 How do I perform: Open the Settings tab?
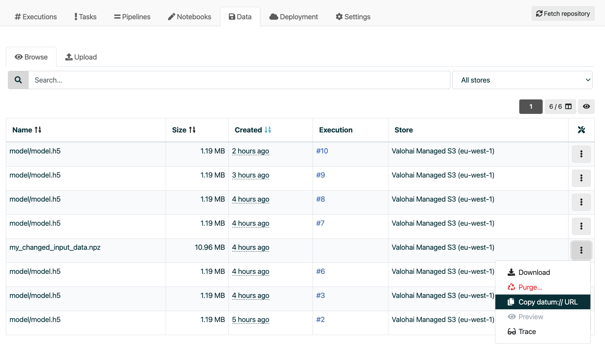pyautogui.click(x=353, y=17)
